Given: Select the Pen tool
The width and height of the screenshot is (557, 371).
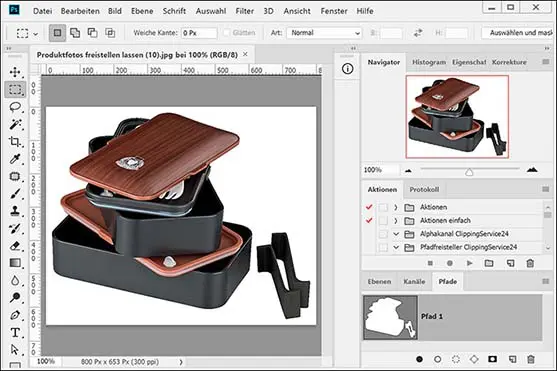Looking at the screenshot, I should pyautogui.click(x=15, y=315).
